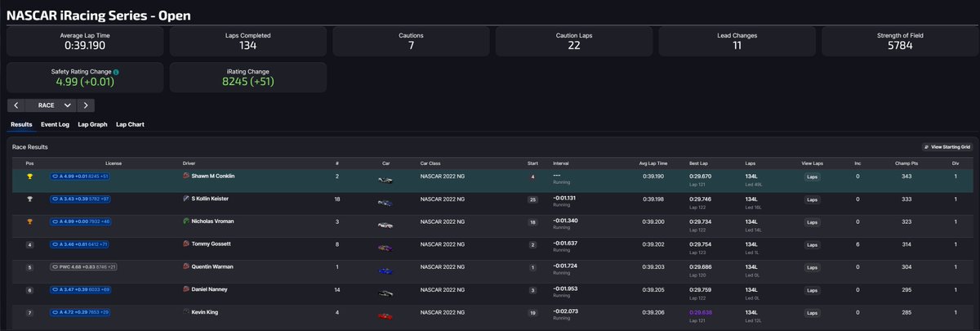Click Kevin King's A 4.72 license badge
Image resolution: width=980 pixels, height=331 pixels.
[x=81, y=312]
